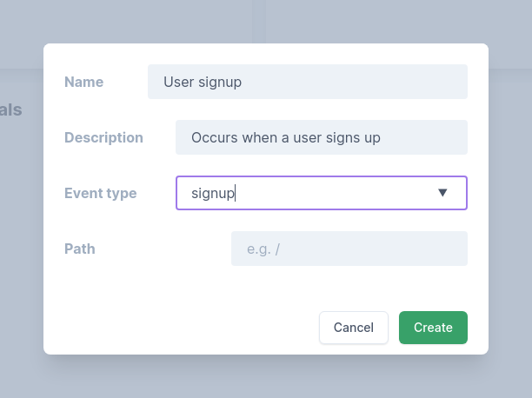Click the green Create button
Image resolution: width=532 pixels, height=398 pixels.
point(433,328)
